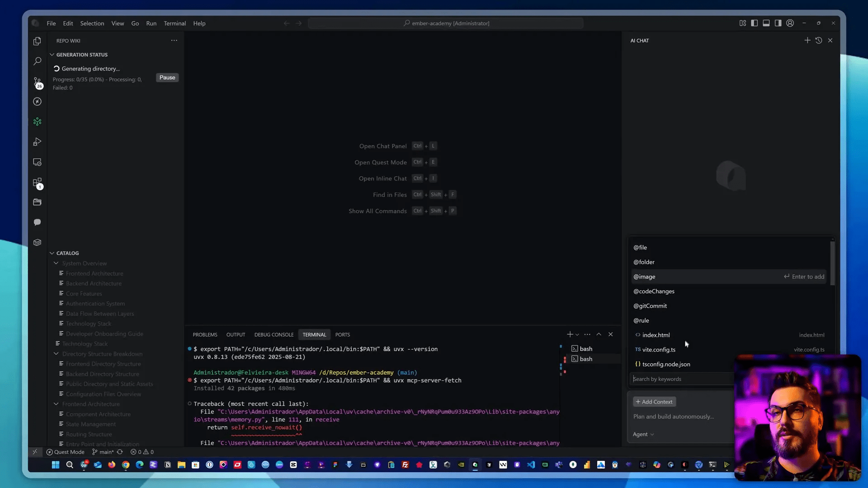
Task: Click the Search by keywords field
Action: tap(682, 379)
